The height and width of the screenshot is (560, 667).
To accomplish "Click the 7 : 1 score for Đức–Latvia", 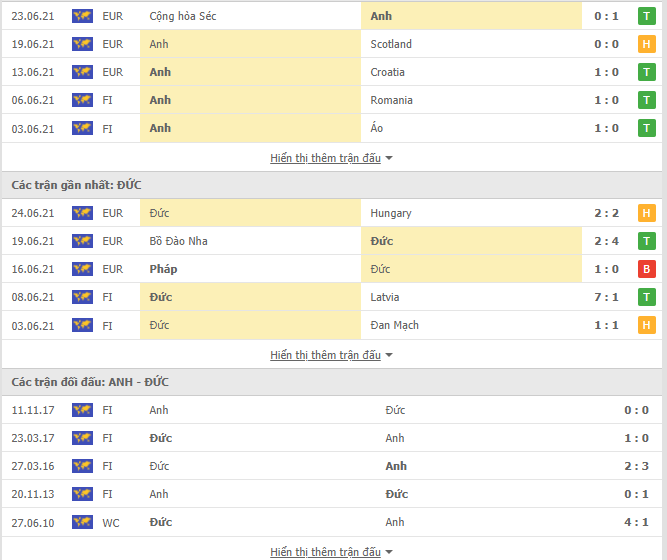I will (606, 297).
